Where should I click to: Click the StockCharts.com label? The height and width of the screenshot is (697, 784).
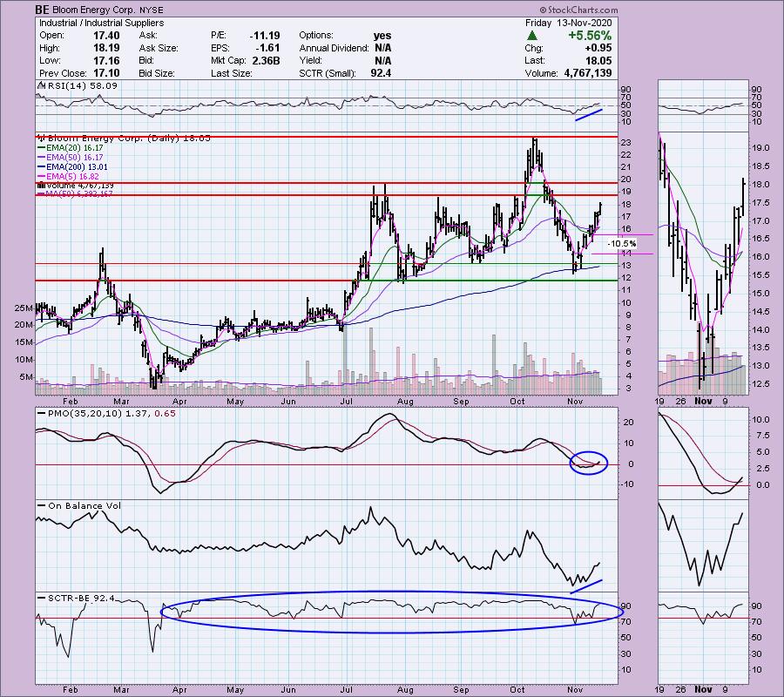click(578, 10)
